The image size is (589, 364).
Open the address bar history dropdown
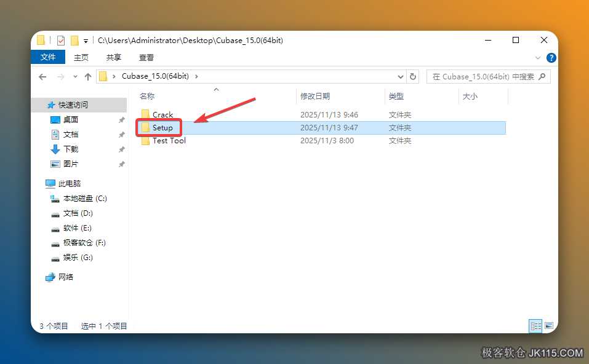[x=401, y=77]
